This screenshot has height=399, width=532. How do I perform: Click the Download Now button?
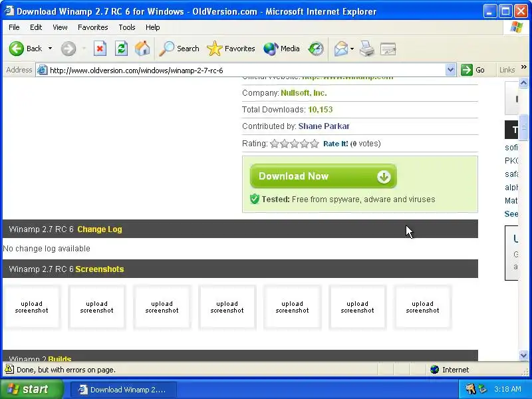(x=323, y=176)
